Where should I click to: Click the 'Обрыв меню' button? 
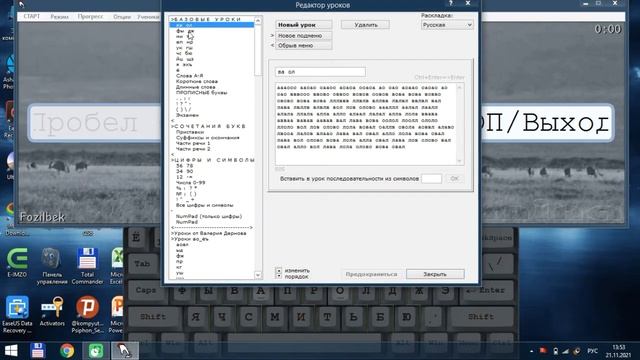[x=304, y=45]
